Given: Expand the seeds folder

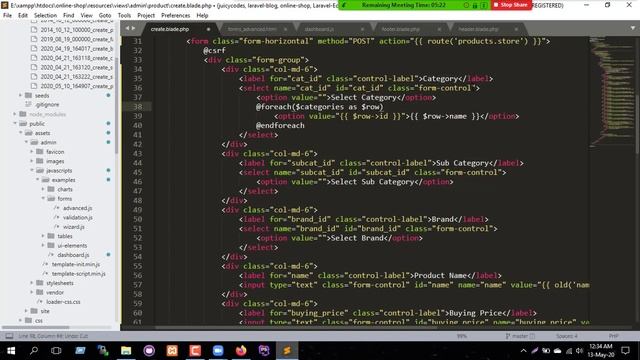Looking at the screenshot, I should click(20, 95).
